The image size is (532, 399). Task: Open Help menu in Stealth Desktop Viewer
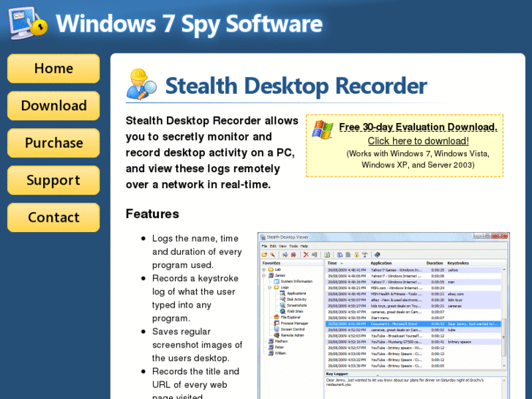click(x=304, y=246)
